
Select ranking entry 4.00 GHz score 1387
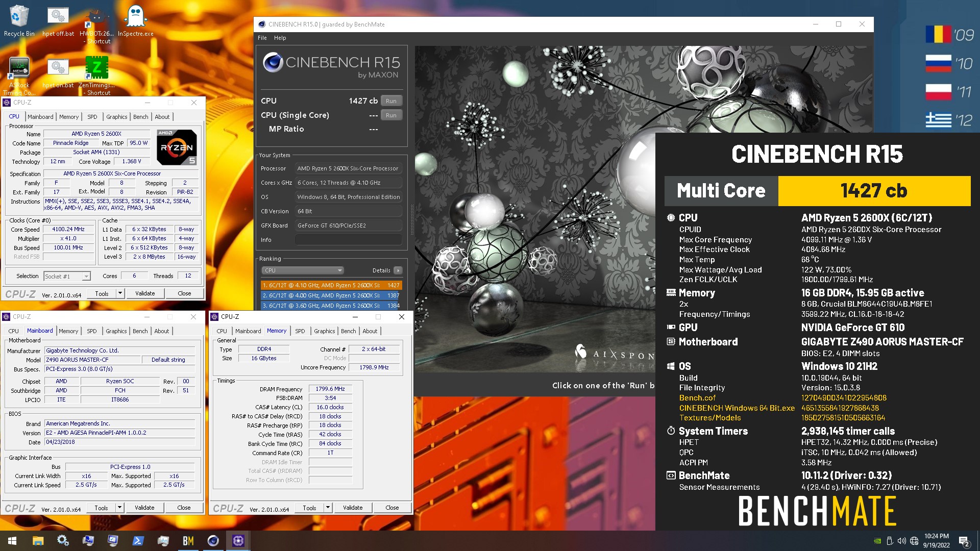tap(331, 295)
